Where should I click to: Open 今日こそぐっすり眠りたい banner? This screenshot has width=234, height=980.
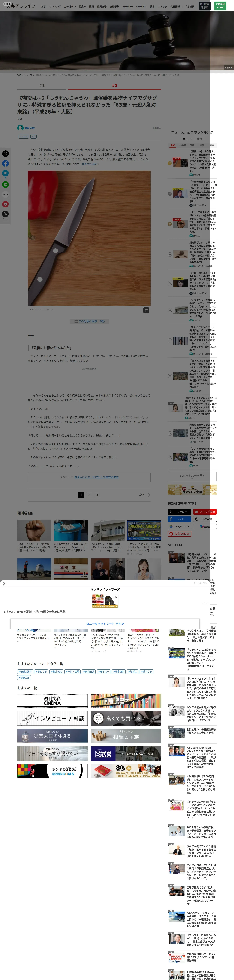click(x=52, y=753)
